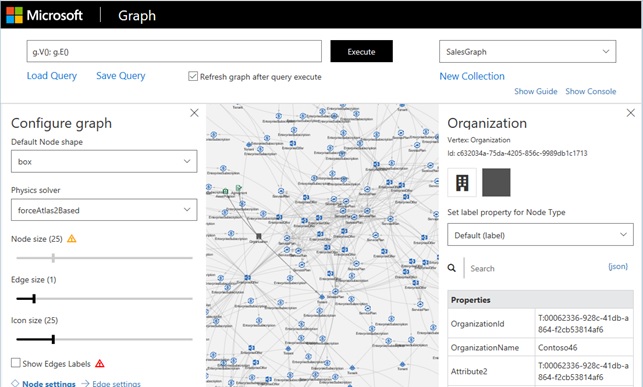The width and height of the screenshot is (643, 387).
Task: Click the Microsoft logo icon
Action: coord(14,15)
